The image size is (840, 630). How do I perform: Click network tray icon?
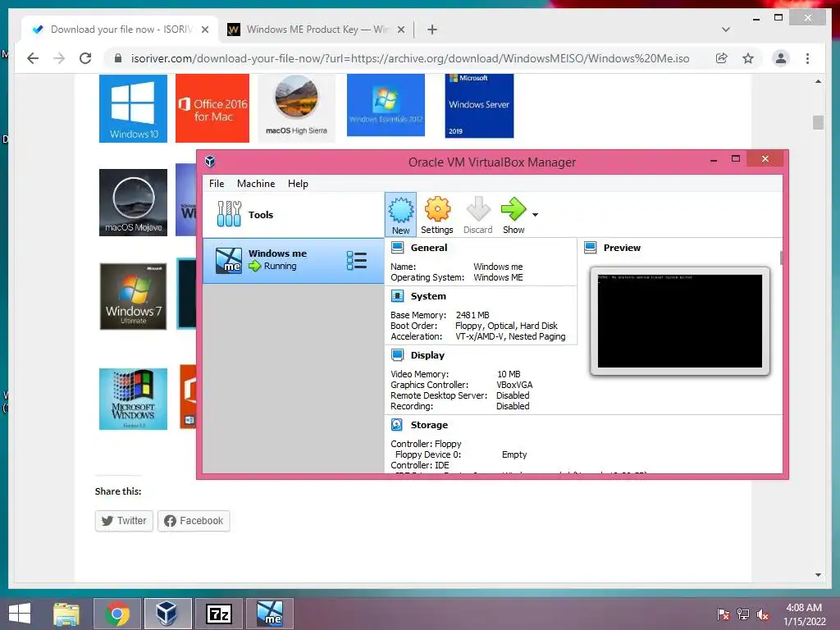coord(743,614)
